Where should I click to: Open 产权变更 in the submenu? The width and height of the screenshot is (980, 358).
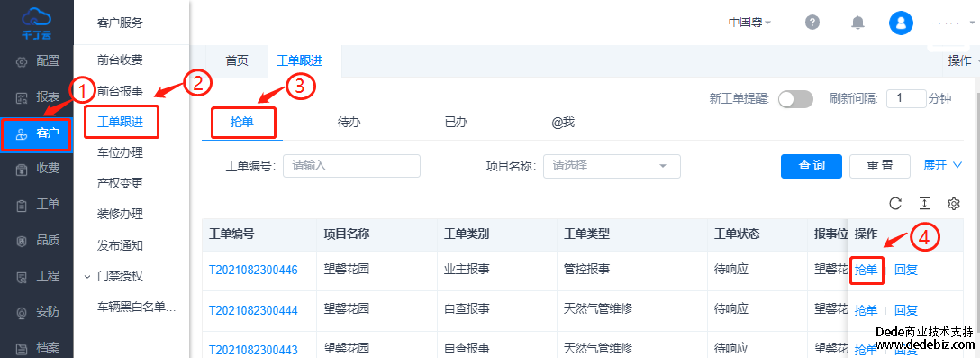point(120,183)
